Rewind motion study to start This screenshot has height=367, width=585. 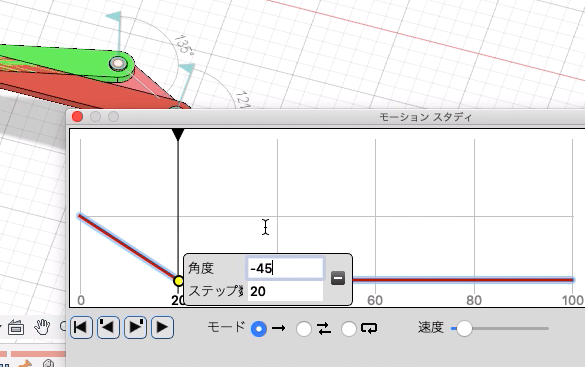point(81,327)
